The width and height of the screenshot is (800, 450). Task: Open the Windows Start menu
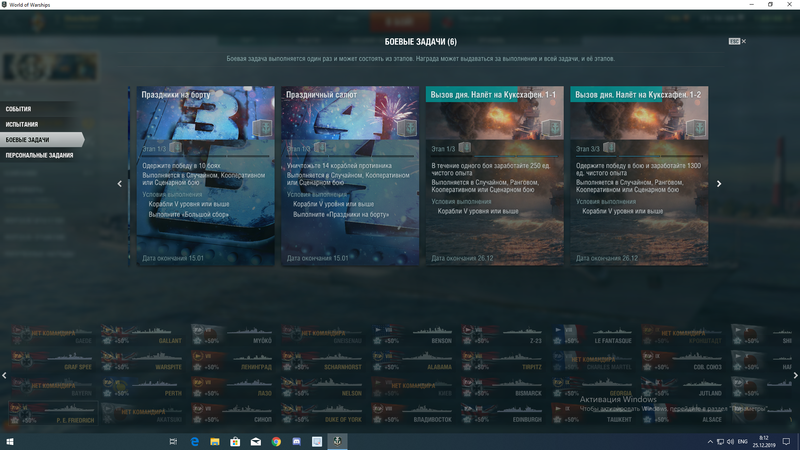(x=10, y=440)
